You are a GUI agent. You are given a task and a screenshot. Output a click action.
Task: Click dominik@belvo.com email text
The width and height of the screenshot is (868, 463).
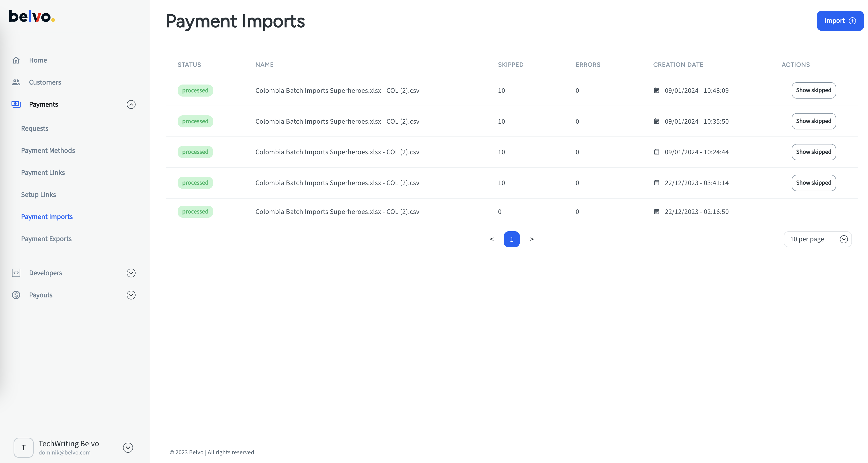pyautogui.click(x=65, y=452)
